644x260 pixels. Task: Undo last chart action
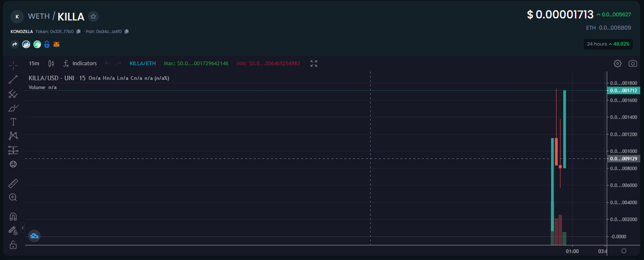click(x=107, y=63)
